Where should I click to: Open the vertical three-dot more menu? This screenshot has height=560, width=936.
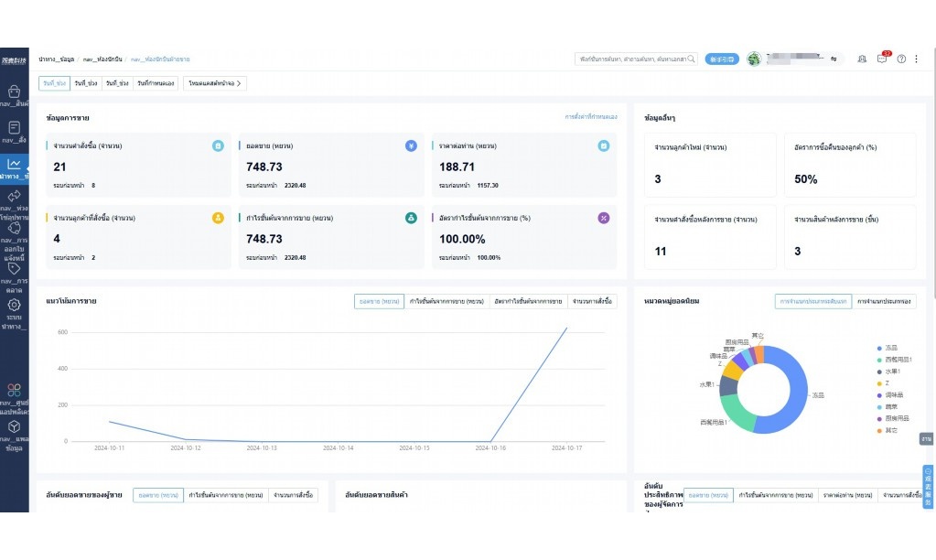click(x=917, y=59)
